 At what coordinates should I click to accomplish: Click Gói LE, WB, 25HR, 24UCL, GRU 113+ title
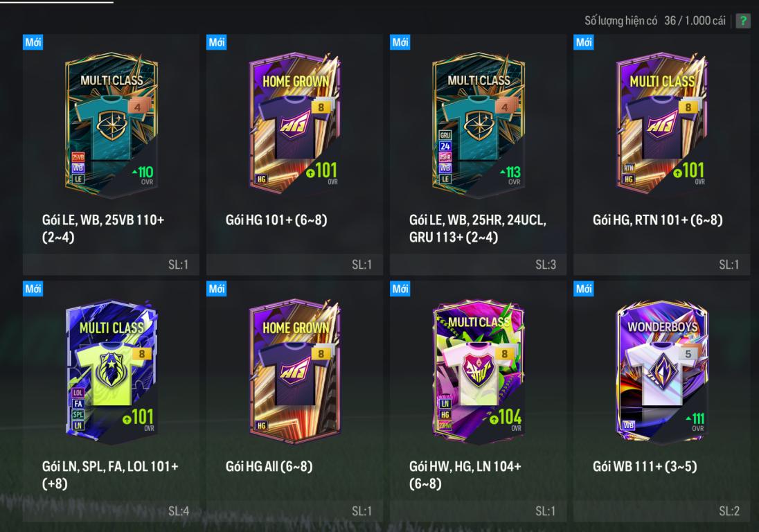[477, 229]
